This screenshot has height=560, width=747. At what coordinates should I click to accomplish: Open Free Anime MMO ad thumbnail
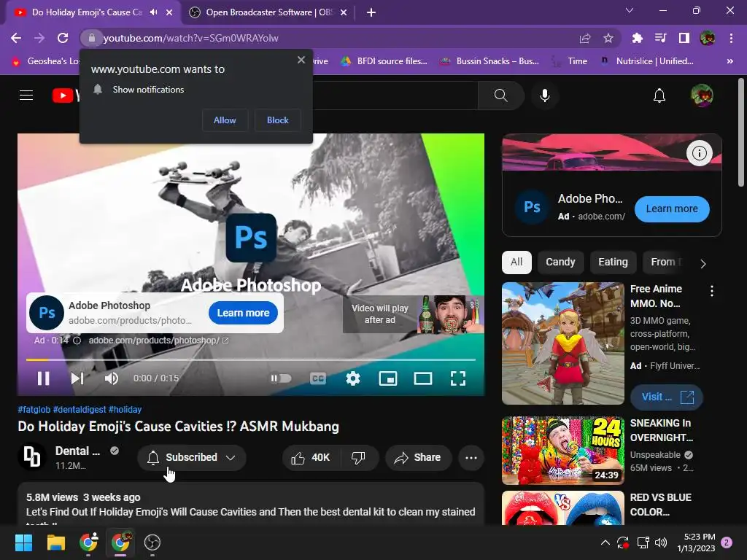click(x=563, y=343)
